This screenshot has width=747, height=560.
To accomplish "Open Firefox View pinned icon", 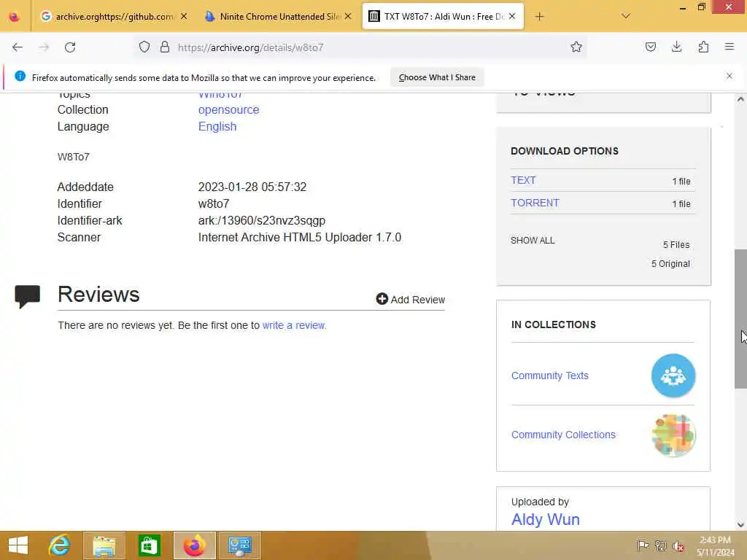I will click(x=15, y=17).
